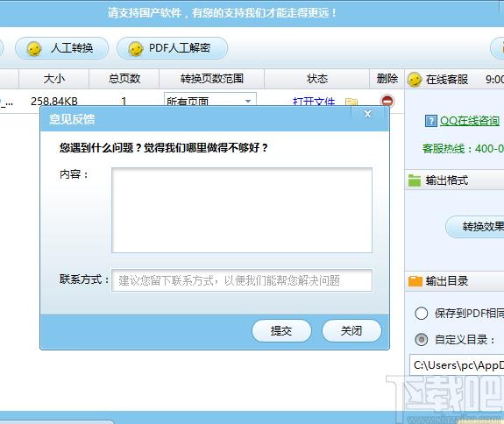Click the 总页数 column header
The height and width of the screenshot is (424, 504).
click(124, 79)
